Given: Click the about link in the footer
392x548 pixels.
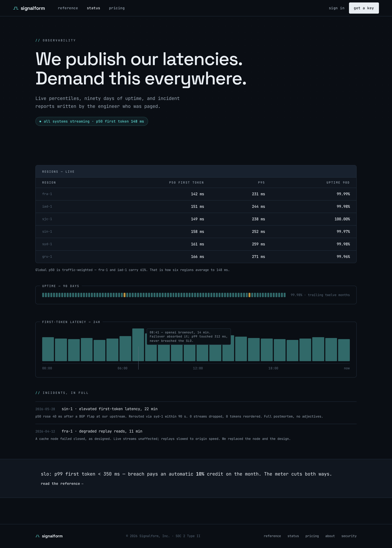Looking at the screenshot, I should tap(330, 536).
